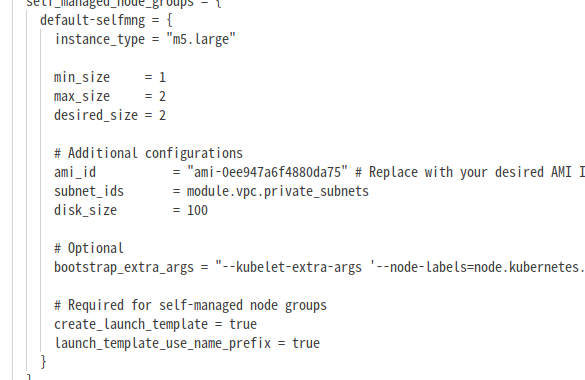585x380 pixels.
Task: Click the ami-0ee947a6f4880da75 string
Action: tap(268, 172)
